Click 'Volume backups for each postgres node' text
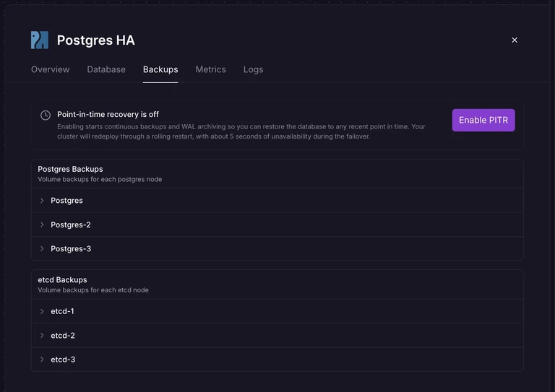This screenshot has height=392, width=555. [x=100, y=179]
